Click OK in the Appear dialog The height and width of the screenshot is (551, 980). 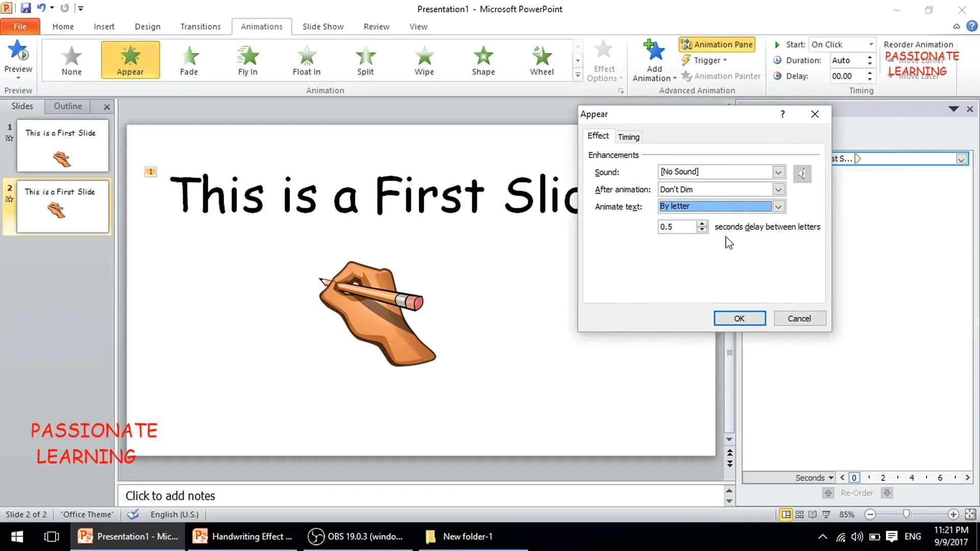(739, 318)
